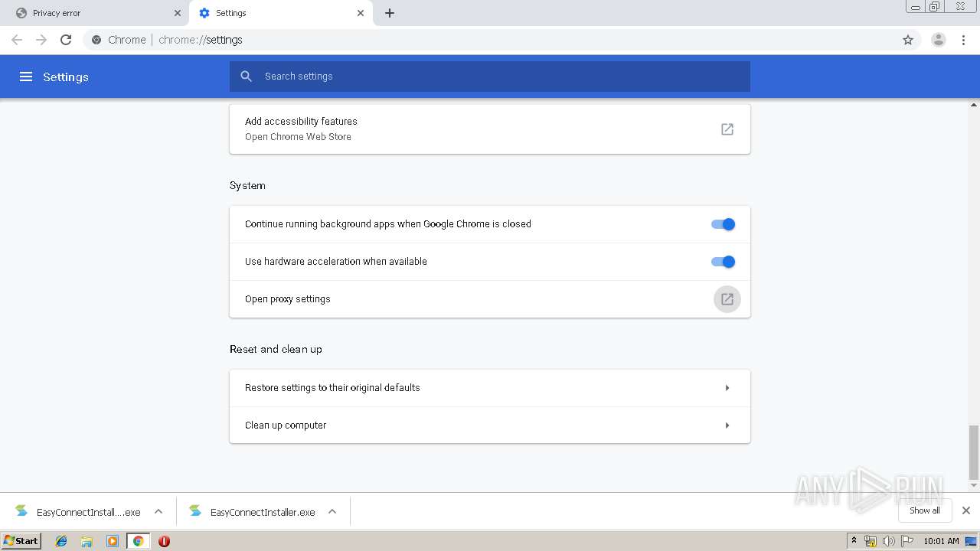
Task: Open file explorer from the taskbar
Action: point(87,541)
